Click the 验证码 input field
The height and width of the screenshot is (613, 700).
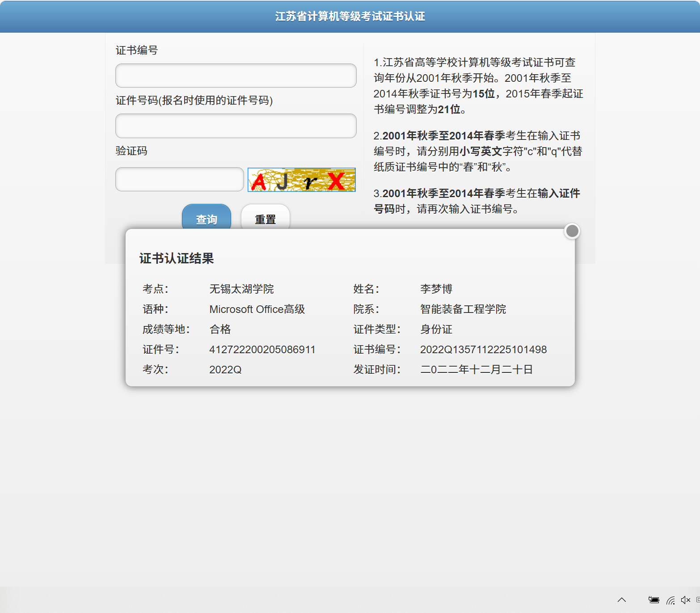click(179, 179)
